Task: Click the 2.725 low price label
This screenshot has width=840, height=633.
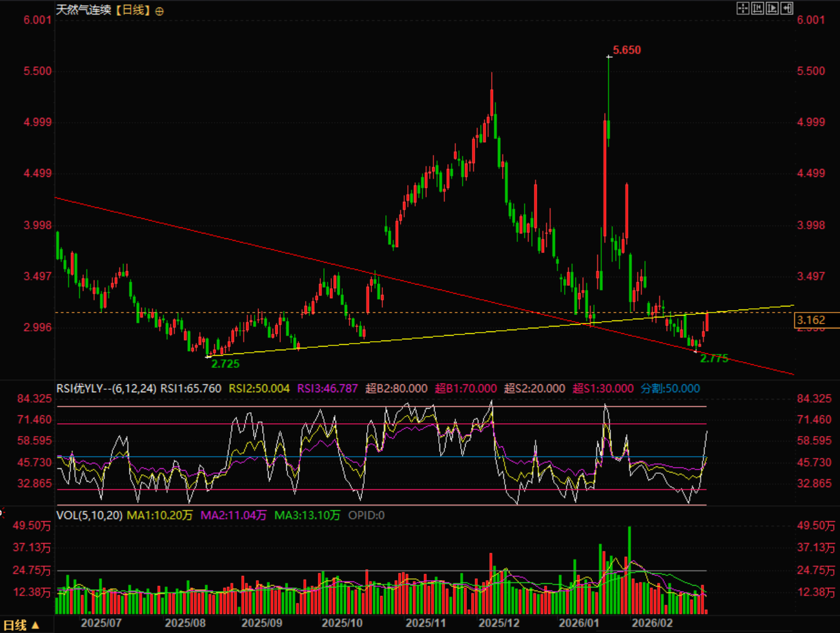Action: [x=225, y=364]
